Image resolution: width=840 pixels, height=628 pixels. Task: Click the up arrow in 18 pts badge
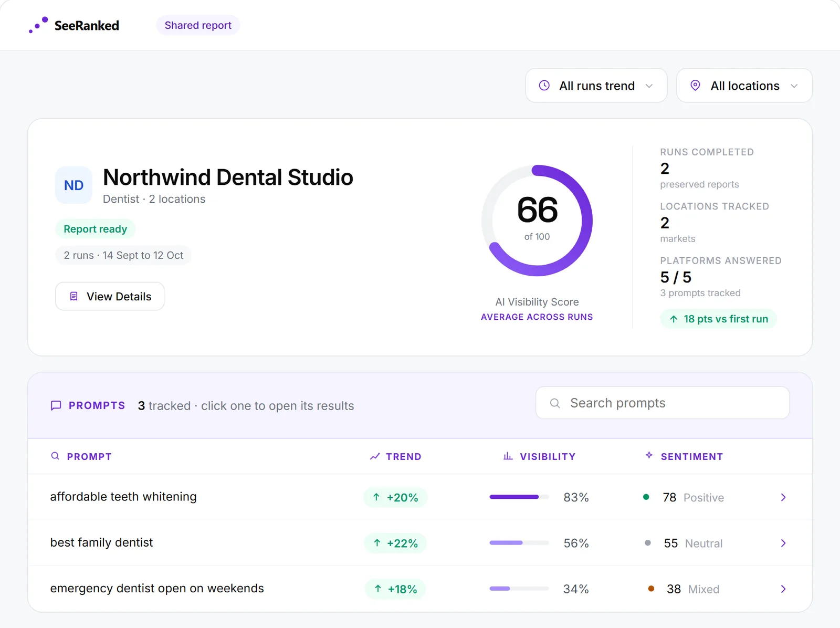[674, 319]
